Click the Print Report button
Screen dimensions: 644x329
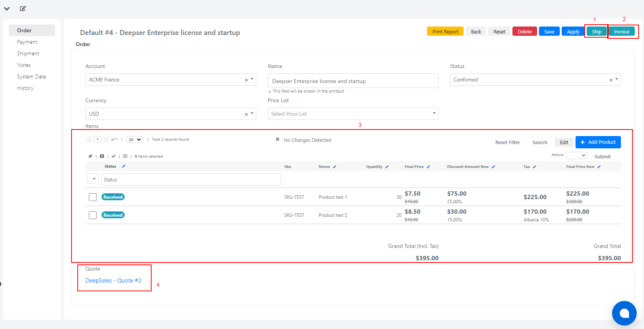[x=445, y=32]
